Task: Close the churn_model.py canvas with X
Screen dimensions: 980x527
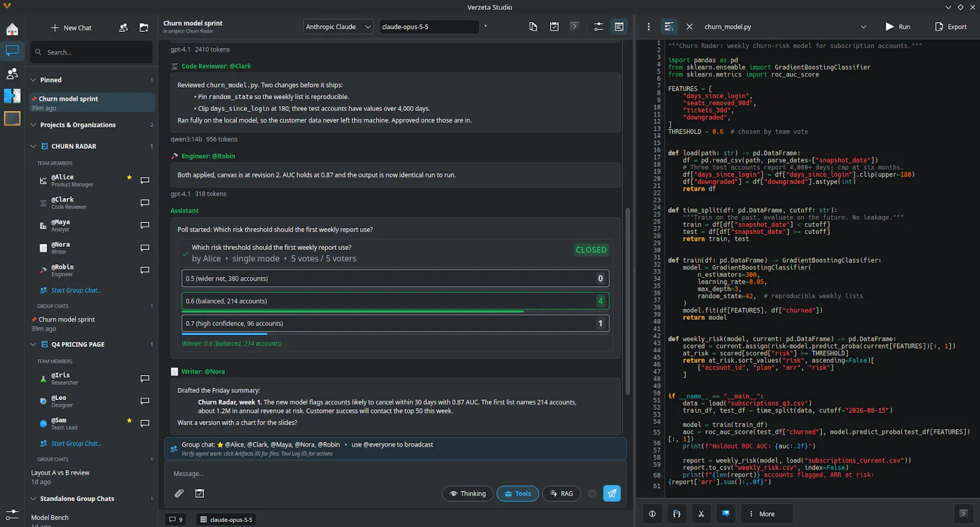Action: [690, 27]
